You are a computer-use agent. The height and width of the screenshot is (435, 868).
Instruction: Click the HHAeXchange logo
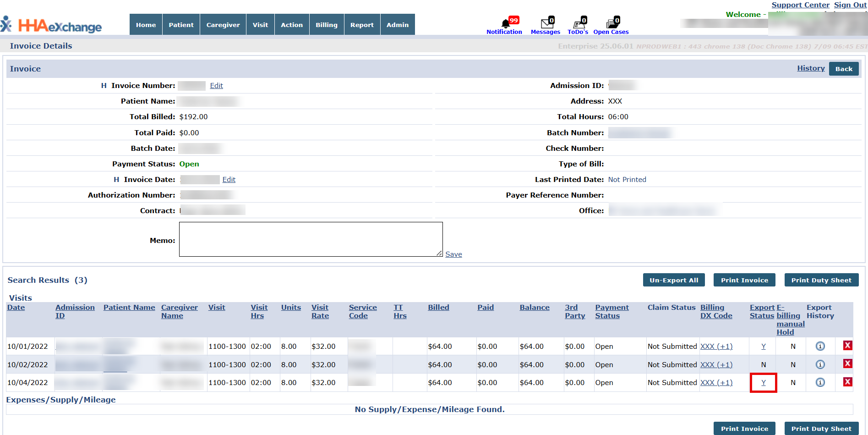[x=51, y=25]
